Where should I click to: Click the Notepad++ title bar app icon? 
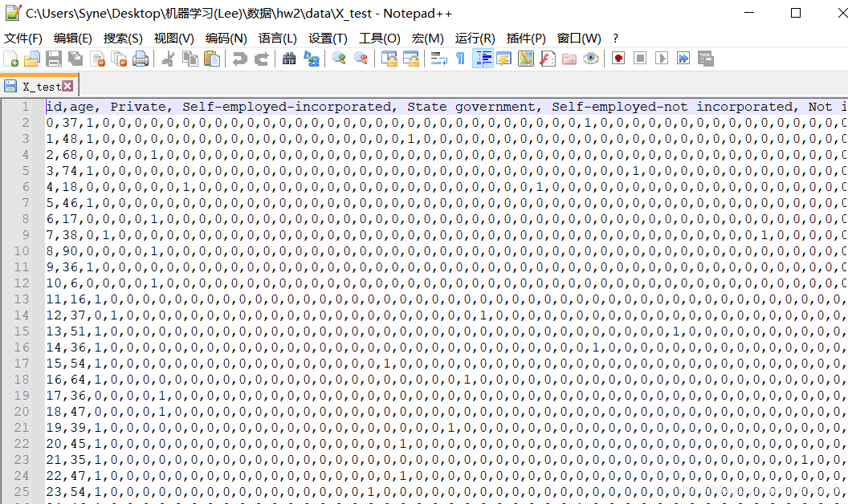pos(13,13)
